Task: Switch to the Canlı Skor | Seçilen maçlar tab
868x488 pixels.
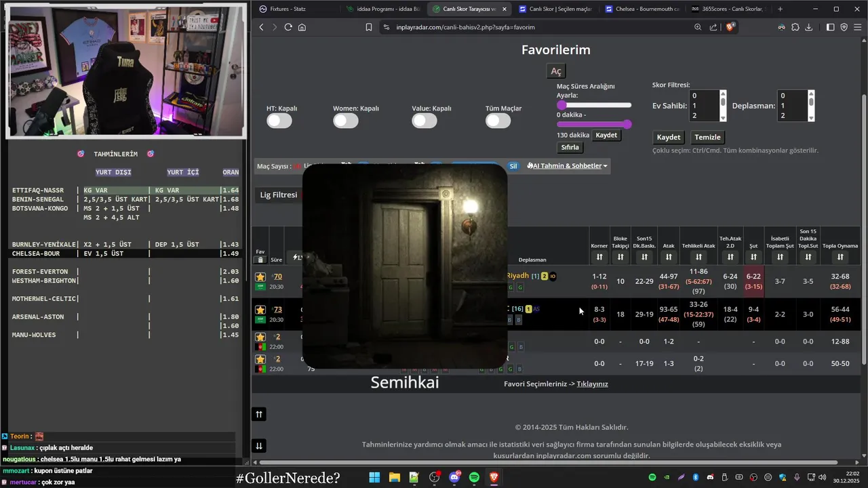Action: (x=555, y=9)
